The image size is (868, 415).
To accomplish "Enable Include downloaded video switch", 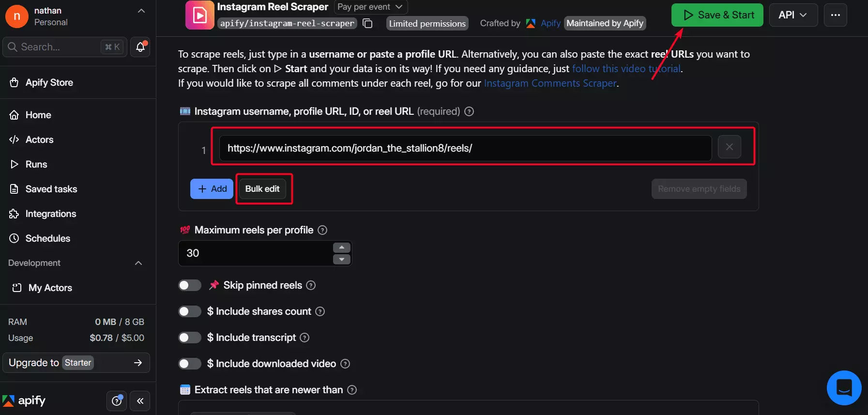I will pyautogui.click(x=190, y=364).
